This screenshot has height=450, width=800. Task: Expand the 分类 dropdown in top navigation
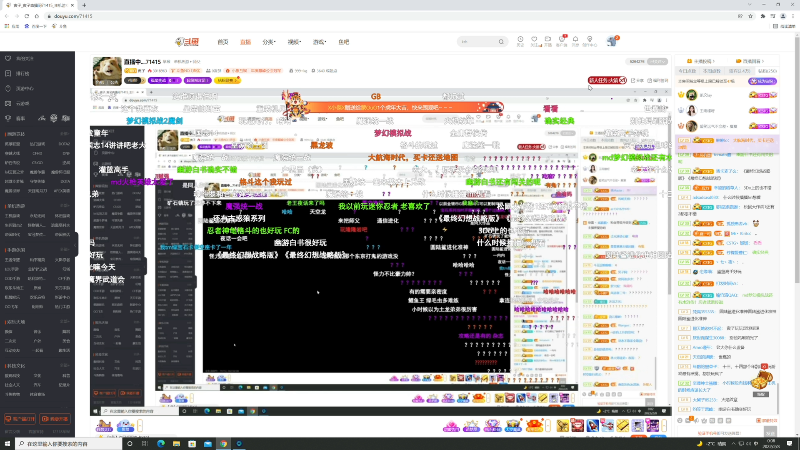click(x=269, y=42)
